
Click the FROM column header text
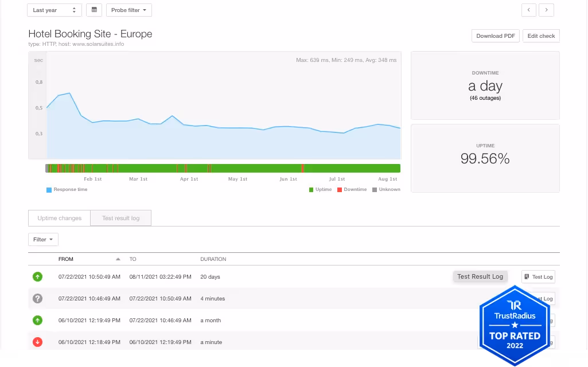pos(65,259)
